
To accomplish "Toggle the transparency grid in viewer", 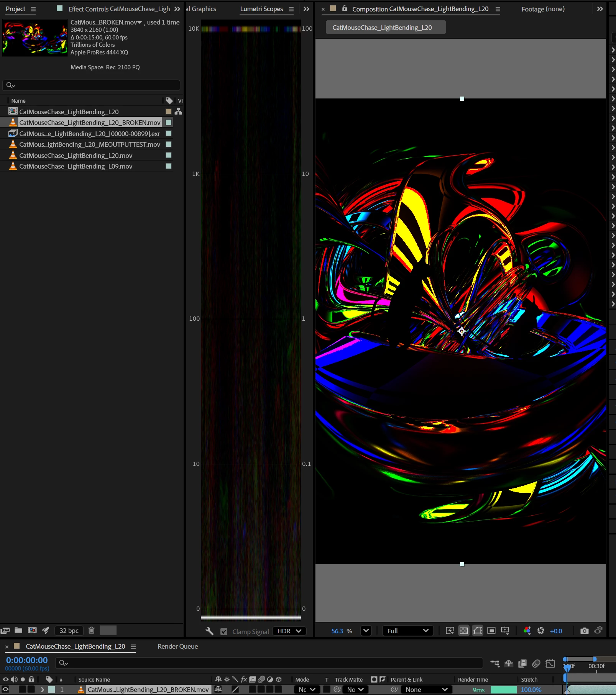I will tap(464, 631).
